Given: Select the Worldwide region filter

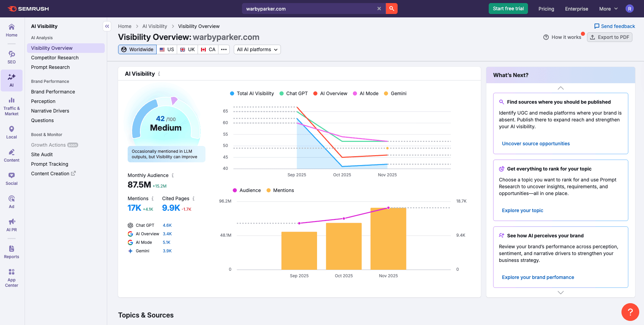Looking at the screenshot, I should 138,49.
